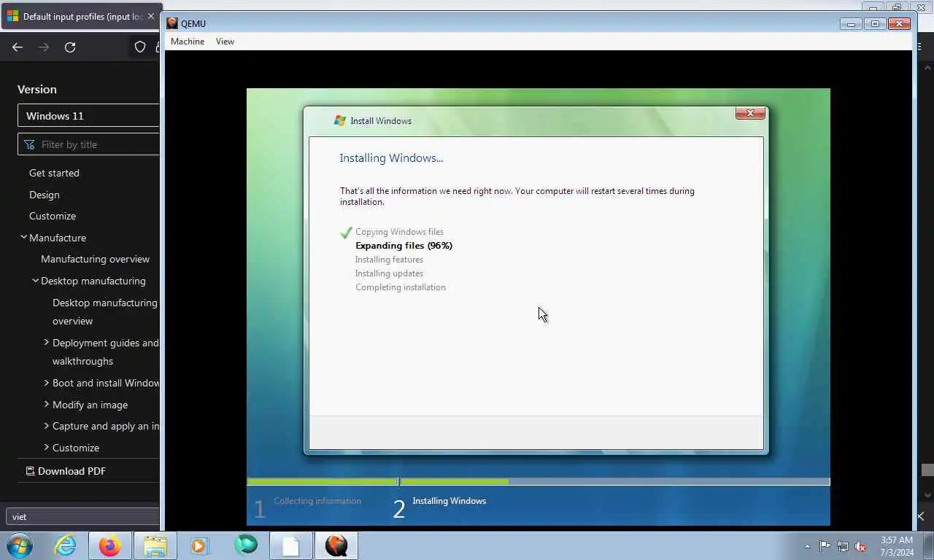
Task: Open Windows Media Player taskbar icon
Action: [199, 545]
